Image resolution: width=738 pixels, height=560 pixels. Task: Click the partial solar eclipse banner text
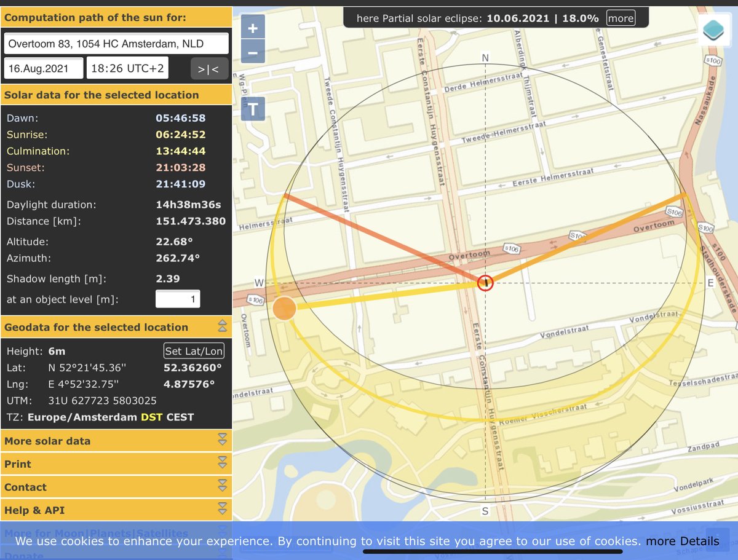(x=478, y=18)
